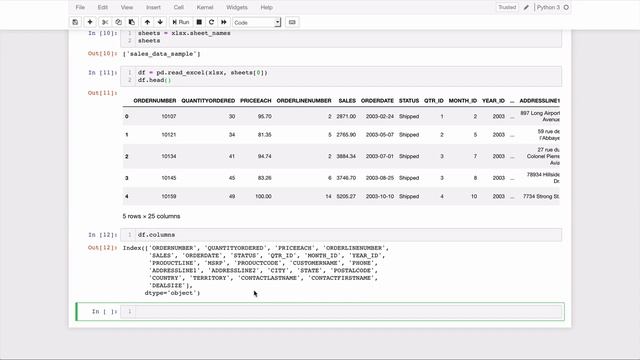
Task: Click the PRICEEACH column header
Action: pos(256,100)
